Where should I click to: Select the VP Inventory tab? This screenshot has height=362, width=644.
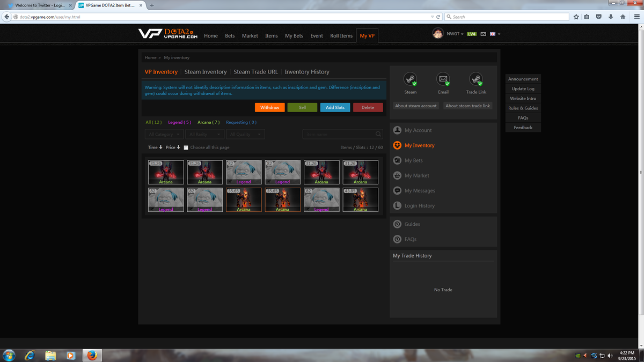(161, 72)
